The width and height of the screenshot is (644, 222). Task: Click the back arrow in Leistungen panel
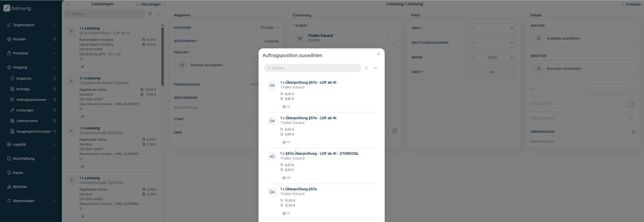[x=67, y=4]
